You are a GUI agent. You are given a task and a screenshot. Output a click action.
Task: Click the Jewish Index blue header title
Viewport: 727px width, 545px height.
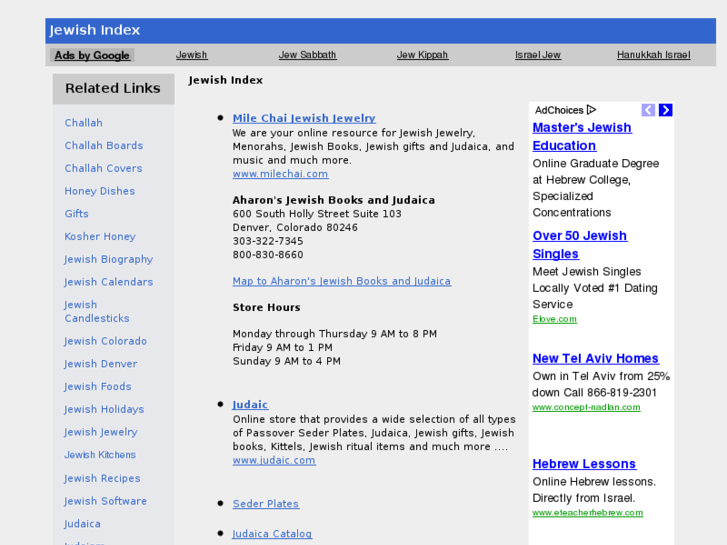tap(95, 30)
